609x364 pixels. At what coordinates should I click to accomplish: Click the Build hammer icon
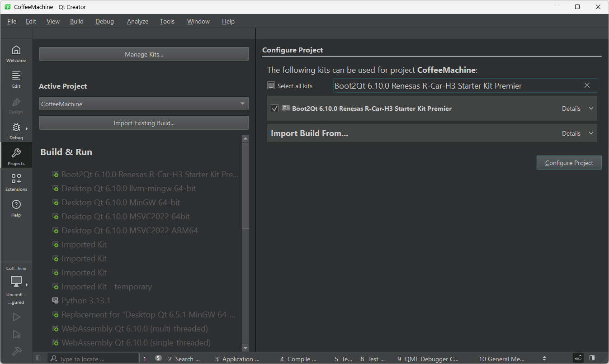coord(16,351)
